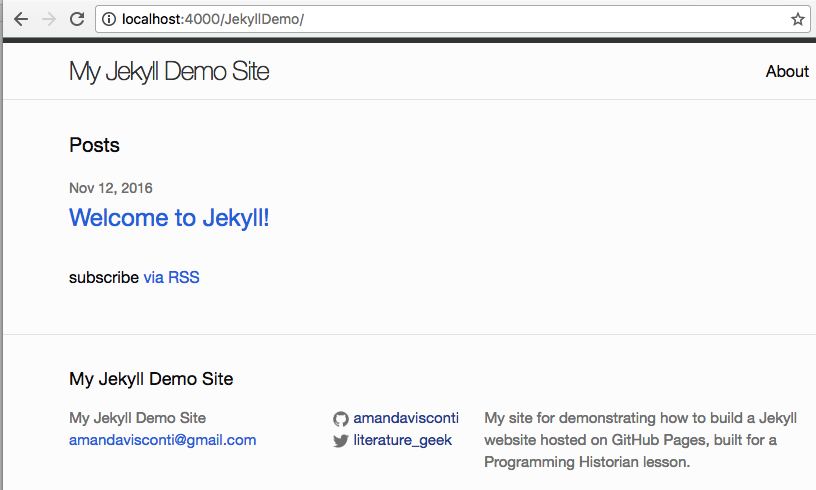Click the Nov 12, 2016 post date
Screen dimensions: 816x490
click(110, 188)
